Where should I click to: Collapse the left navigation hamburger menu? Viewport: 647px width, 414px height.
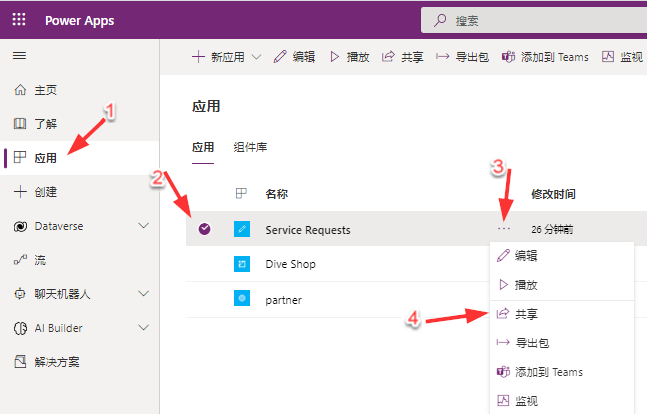click(x=19, y=55)
